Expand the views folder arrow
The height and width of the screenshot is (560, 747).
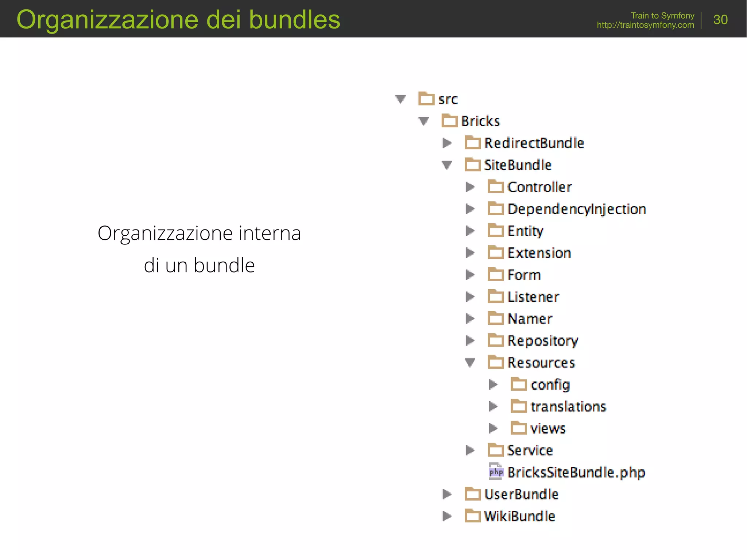(493, 428)
